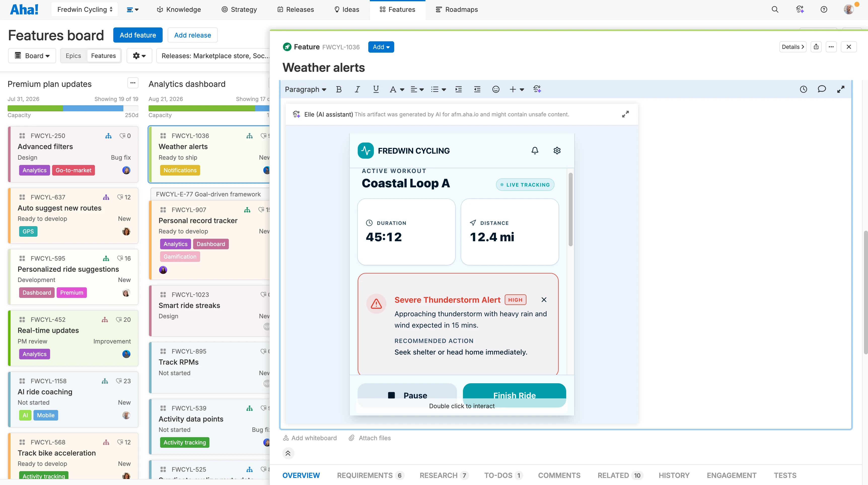Open hierarchy icon on FWCYL-250 card

tap(108, 136)
